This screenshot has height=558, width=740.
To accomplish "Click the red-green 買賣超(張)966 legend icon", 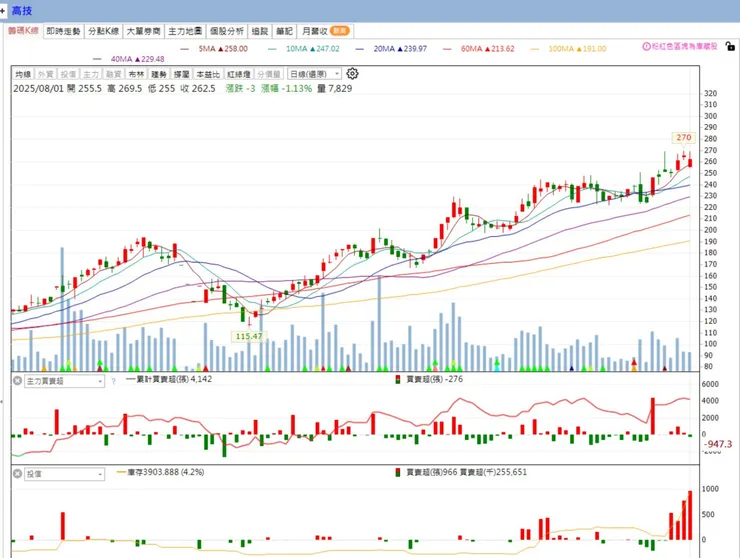I will (x=398, y=472).
